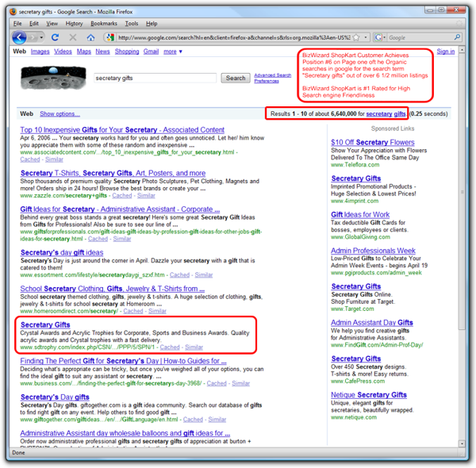Click 'secretary gifts' link in results summary

pos(386,113)
